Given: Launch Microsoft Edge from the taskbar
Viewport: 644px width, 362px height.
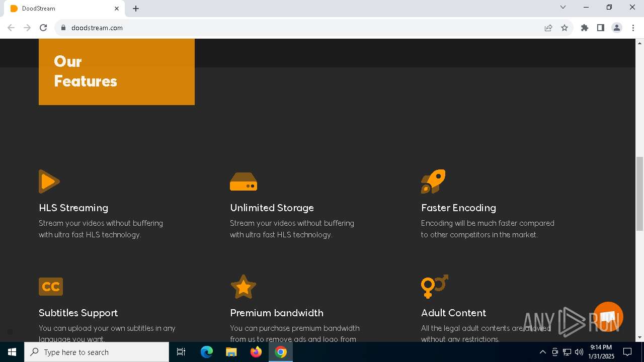Looking at the screenshot, I should point(207,352).
